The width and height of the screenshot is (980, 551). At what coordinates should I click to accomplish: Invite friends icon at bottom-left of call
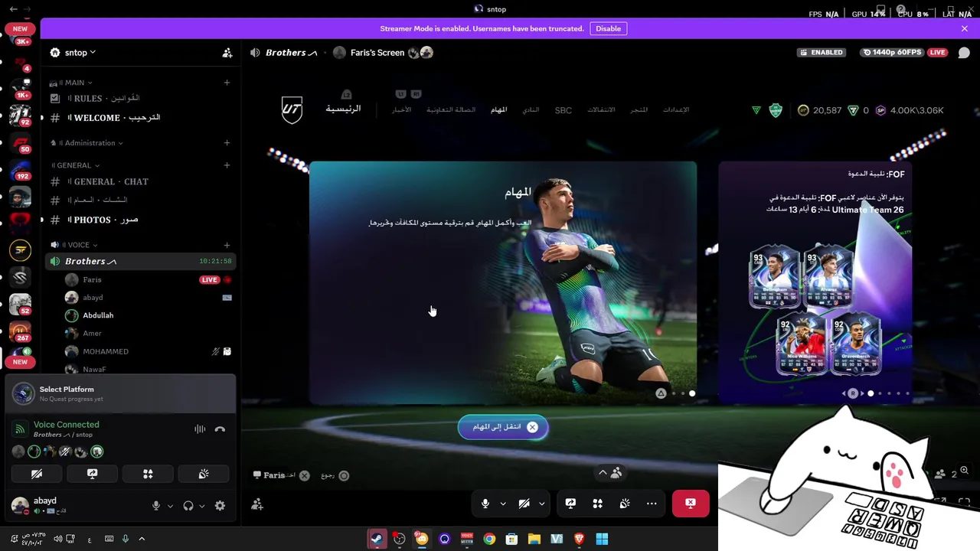coord(257,504)
